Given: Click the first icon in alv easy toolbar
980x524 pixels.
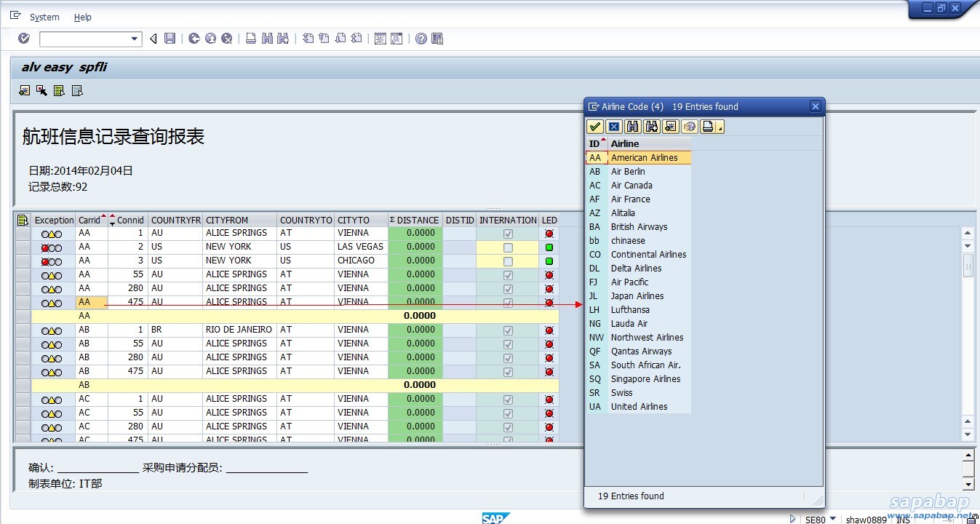Looking at the screenshot, I should coord(25,90).
